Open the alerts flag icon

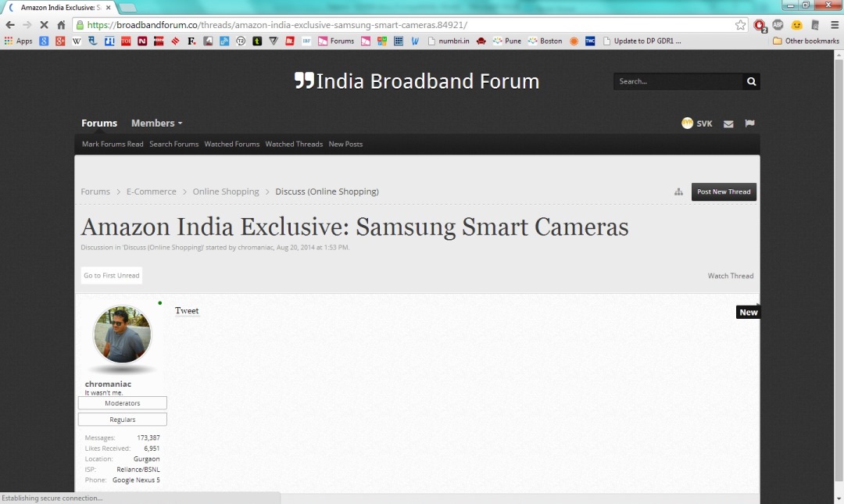tap(749, 123)
